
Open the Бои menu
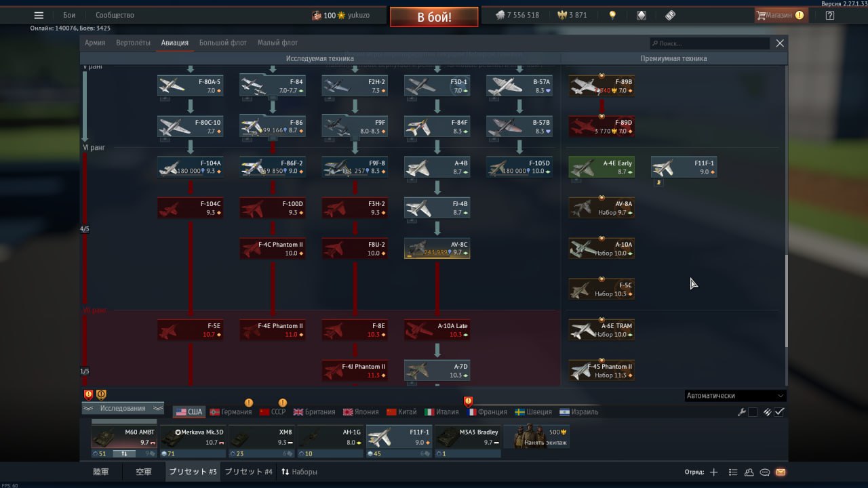(x=69, y=15)
